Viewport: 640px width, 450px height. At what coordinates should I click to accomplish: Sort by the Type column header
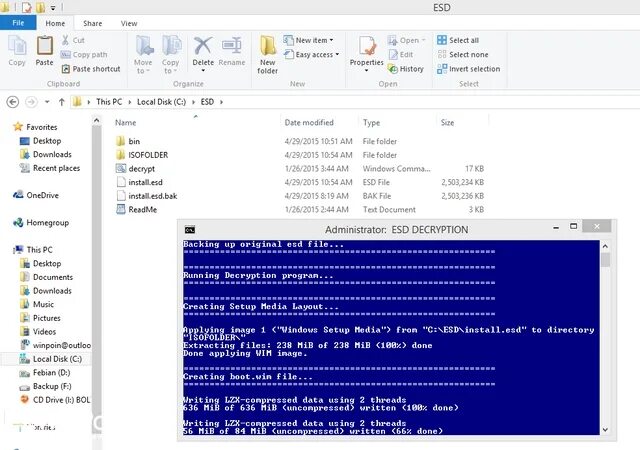pyautogui.click(x=371, y=123)
